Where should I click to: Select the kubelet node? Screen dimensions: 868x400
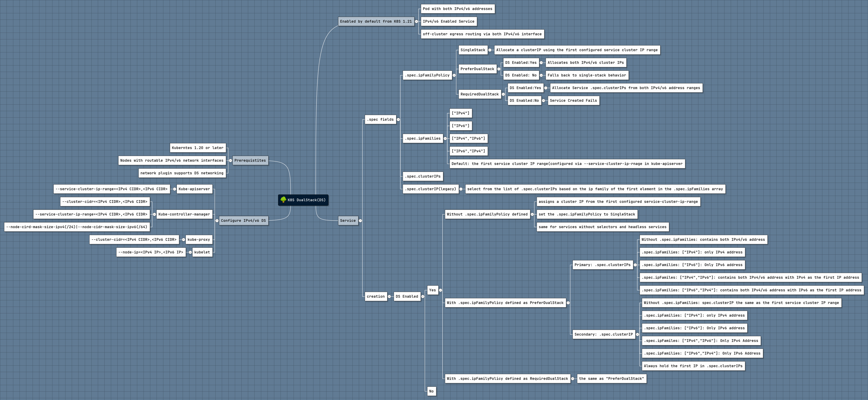click(x=202, y=252)
